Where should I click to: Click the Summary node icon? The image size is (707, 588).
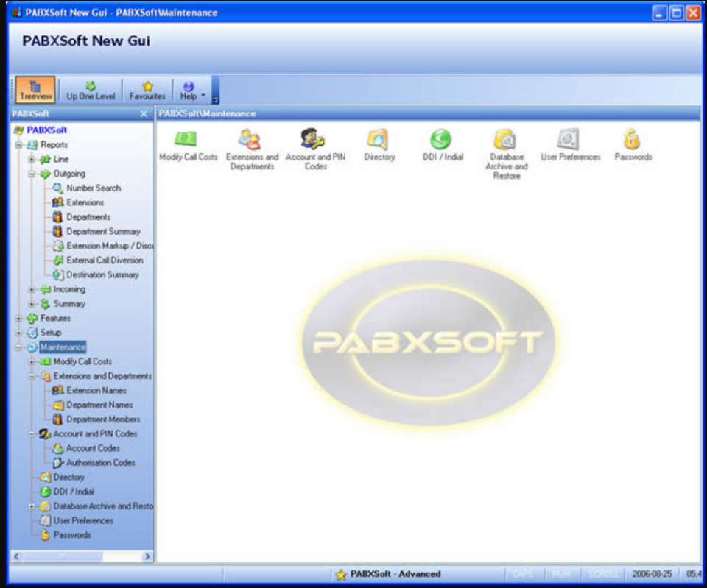click(45, 304)
